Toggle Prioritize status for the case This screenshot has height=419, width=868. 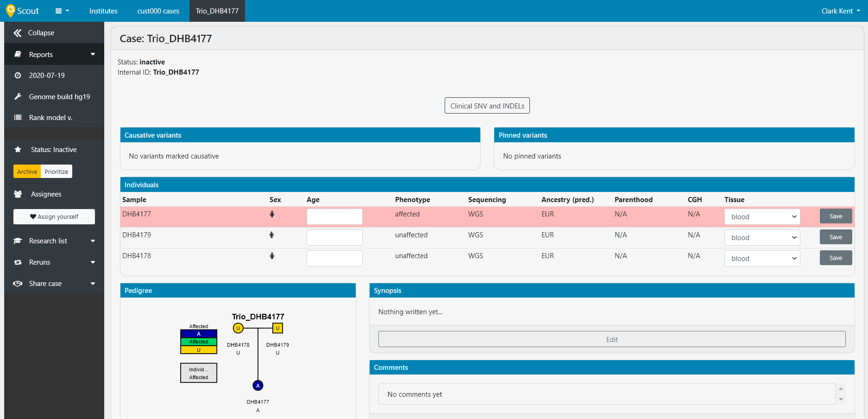(x=56, y=171)
